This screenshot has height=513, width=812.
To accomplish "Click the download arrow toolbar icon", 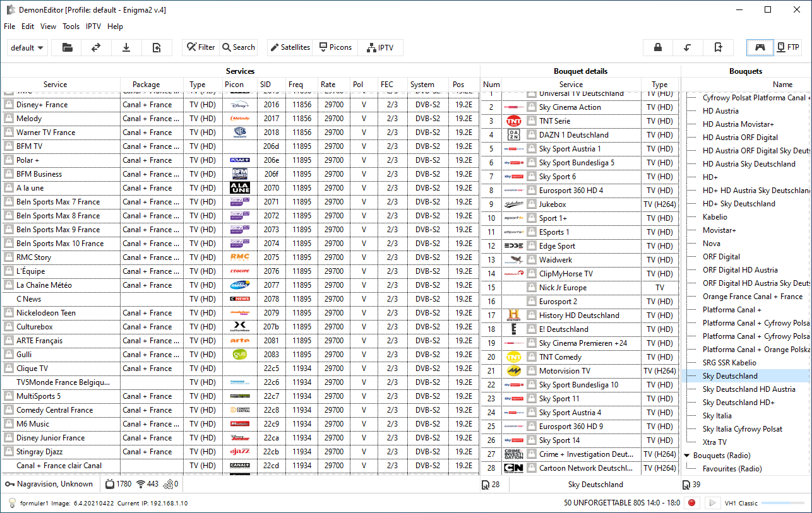I will click(x=127, y=47).
